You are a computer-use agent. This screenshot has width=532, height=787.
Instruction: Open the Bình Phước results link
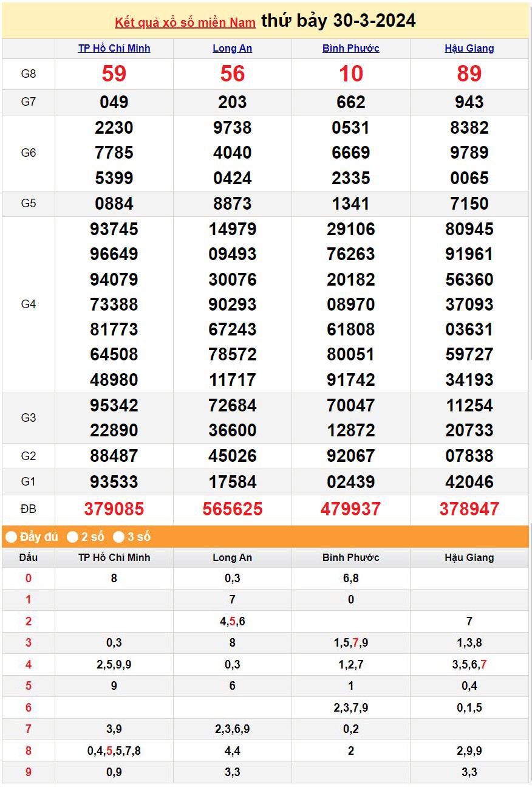(x=351, y=48)
